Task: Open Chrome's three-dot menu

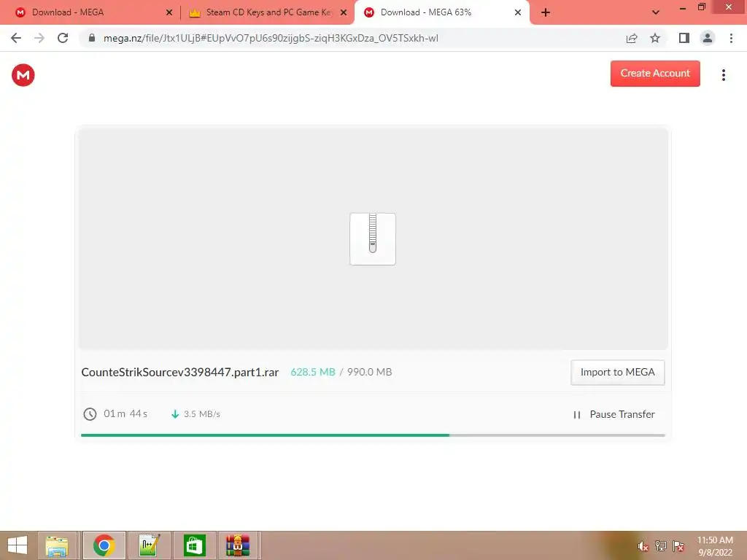Action: point(731,38)
